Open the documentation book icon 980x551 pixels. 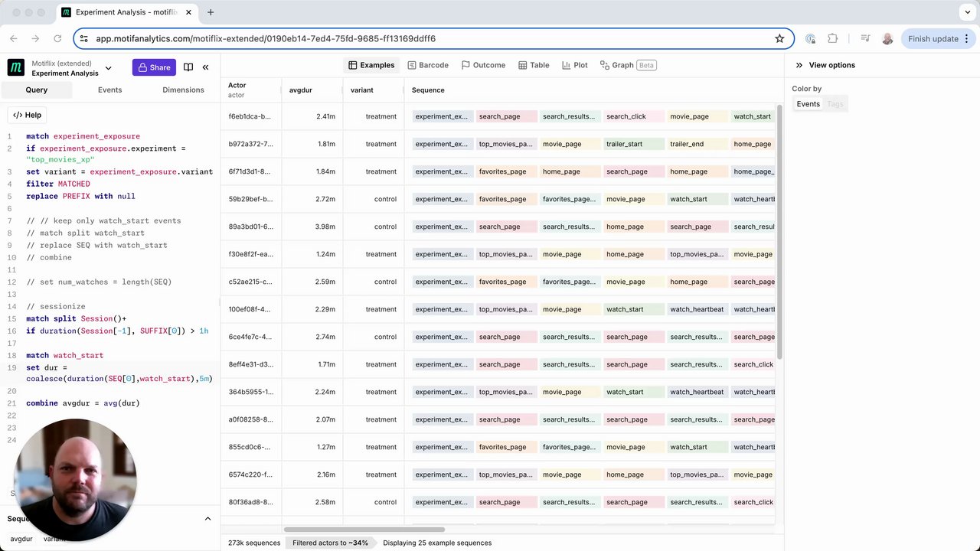pyautogui.click(x=188, y=67)
